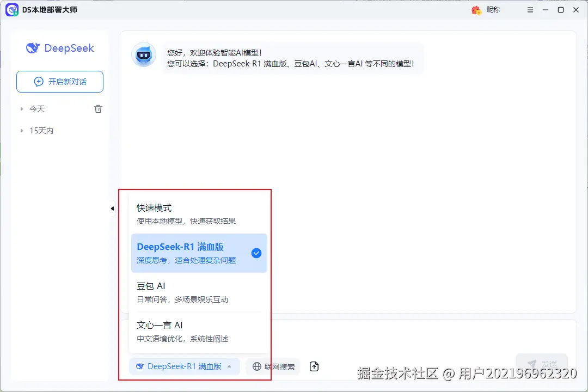
Task: Click the DS本地部署大师 app icon in the titlebar
Action: click(11, 9)
